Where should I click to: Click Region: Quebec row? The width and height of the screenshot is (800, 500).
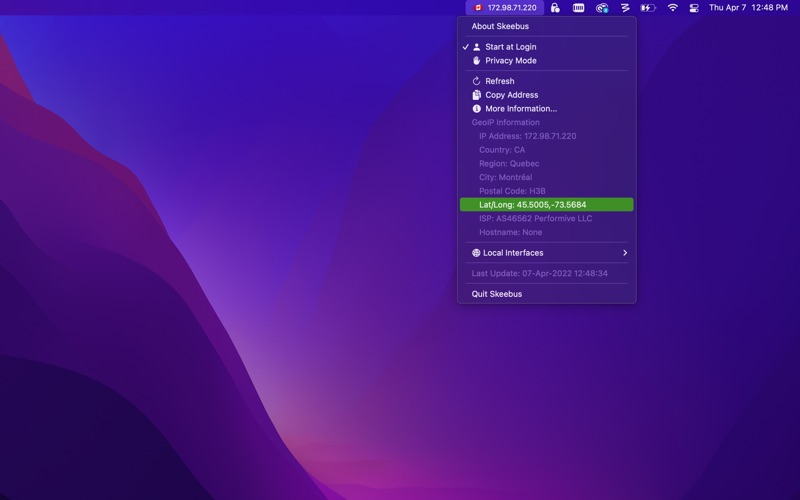(546, 163)
